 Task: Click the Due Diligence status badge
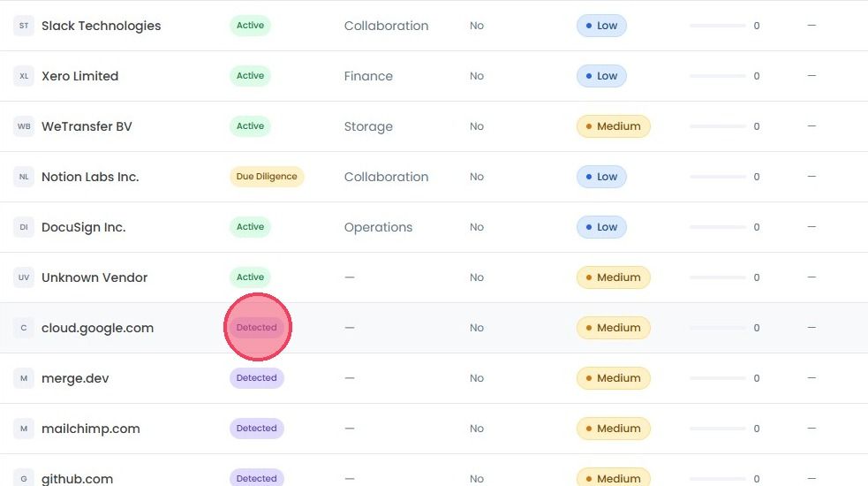pos(267,176)
